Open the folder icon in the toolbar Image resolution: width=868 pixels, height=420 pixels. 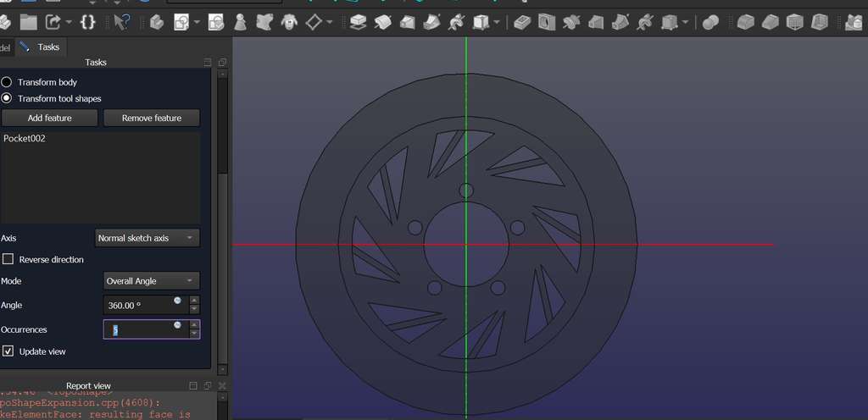pos(29,22)
